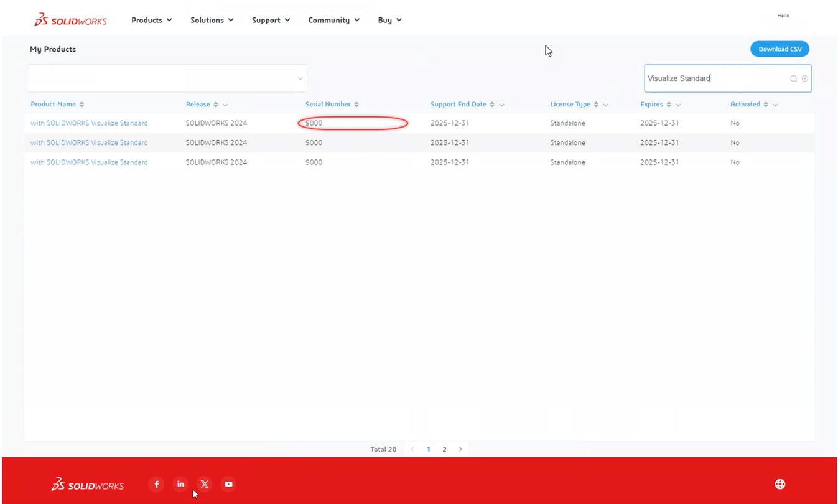Screen dimensions: 838x504
Task: Click the SOLIDWORKS logo in header
Action: click(70, 20)
